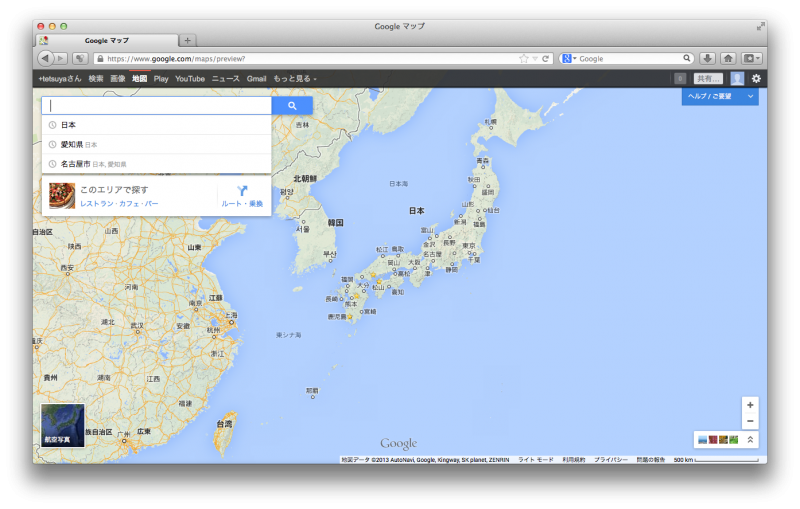Zoom out the map with minus button
800x509 pixels.
point(750,421)
